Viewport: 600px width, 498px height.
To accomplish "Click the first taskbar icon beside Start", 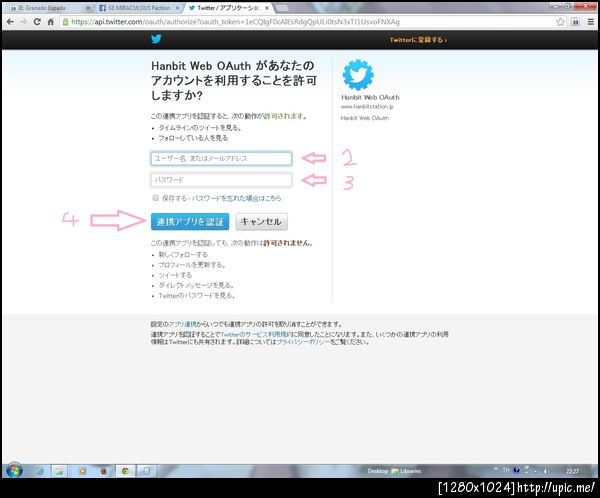I will [x=39, y=471].
